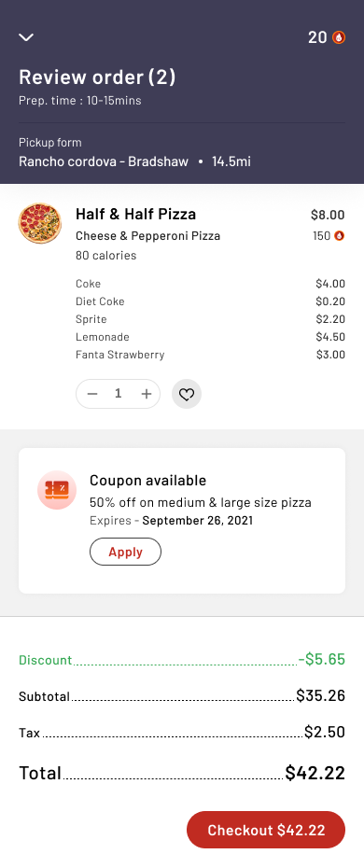Increase pizza quantity with plus button
Viewport: 364px width, 868px height.
coord(146,394)
